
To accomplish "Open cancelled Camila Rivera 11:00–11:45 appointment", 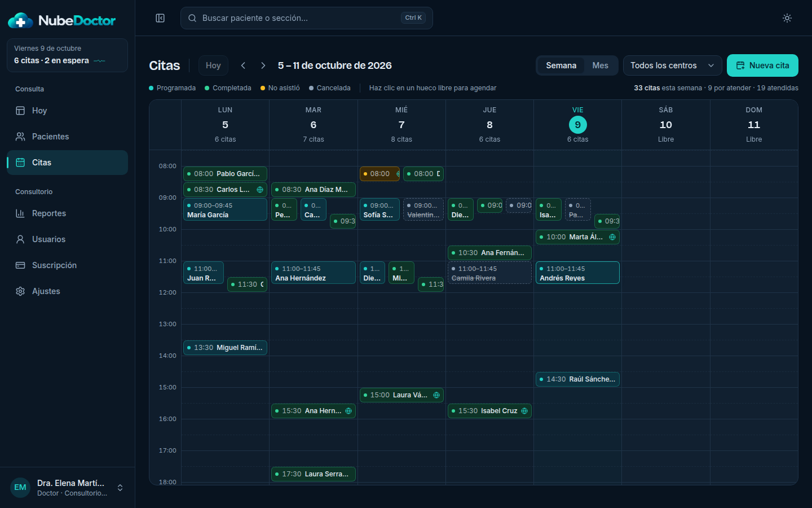I will [489, 273].
